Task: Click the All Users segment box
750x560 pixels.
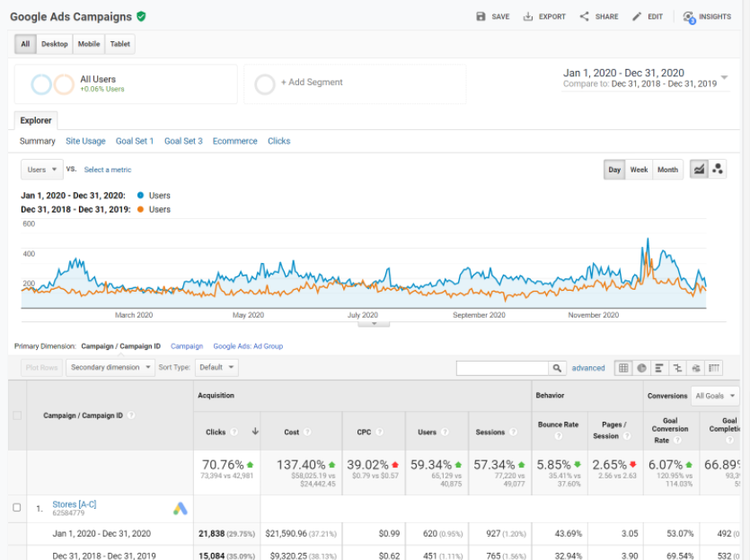Action: pos(126,84)
